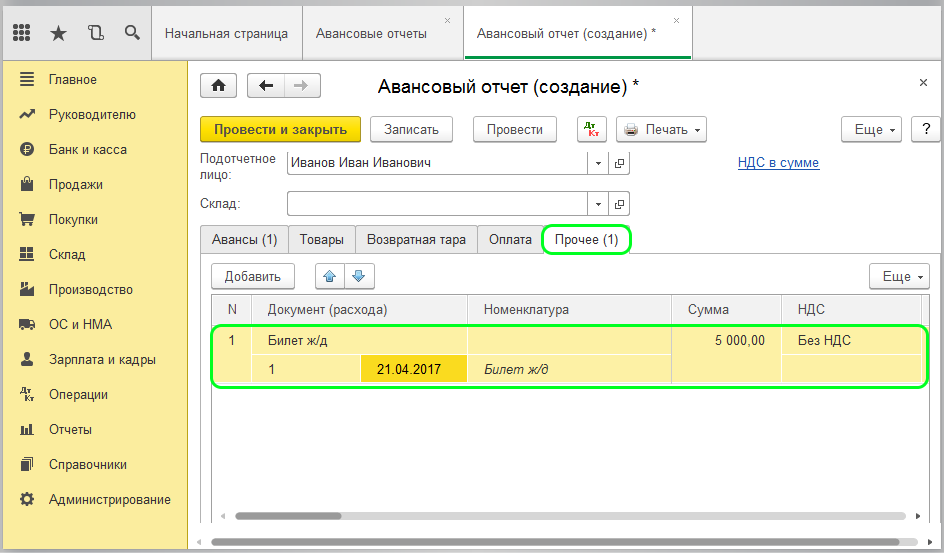The image size is (944, 553).
Task: Click the Home button in the form
Action: click(218, 86)
